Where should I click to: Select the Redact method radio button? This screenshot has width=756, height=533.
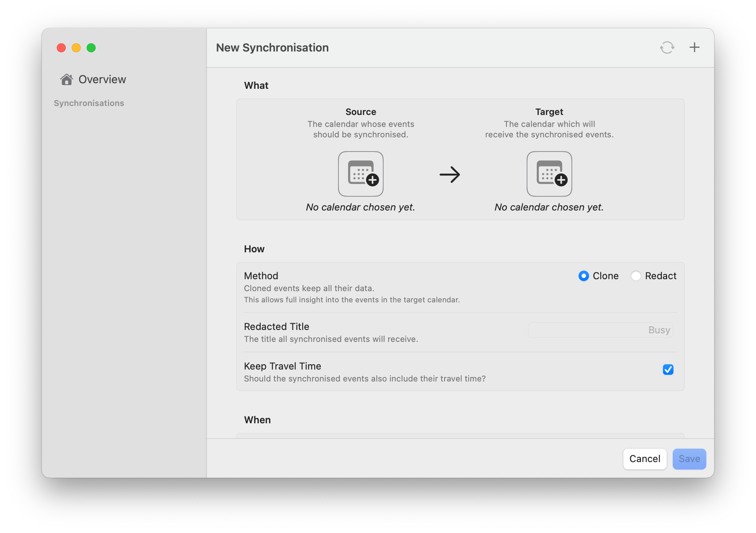tap(636, 276)
